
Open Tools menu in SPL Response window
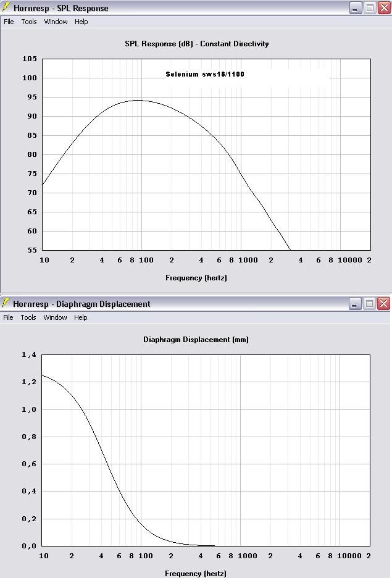(x=29, y=22)
